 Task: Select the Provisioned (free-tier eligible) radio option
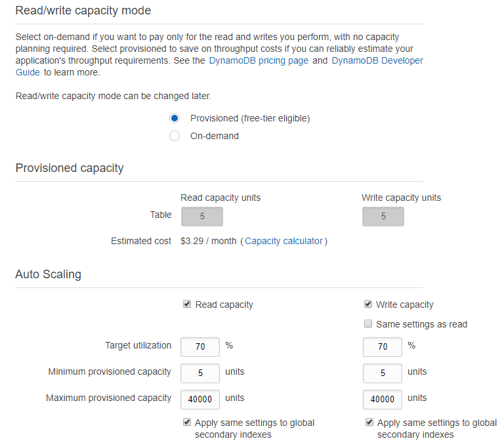175,118
